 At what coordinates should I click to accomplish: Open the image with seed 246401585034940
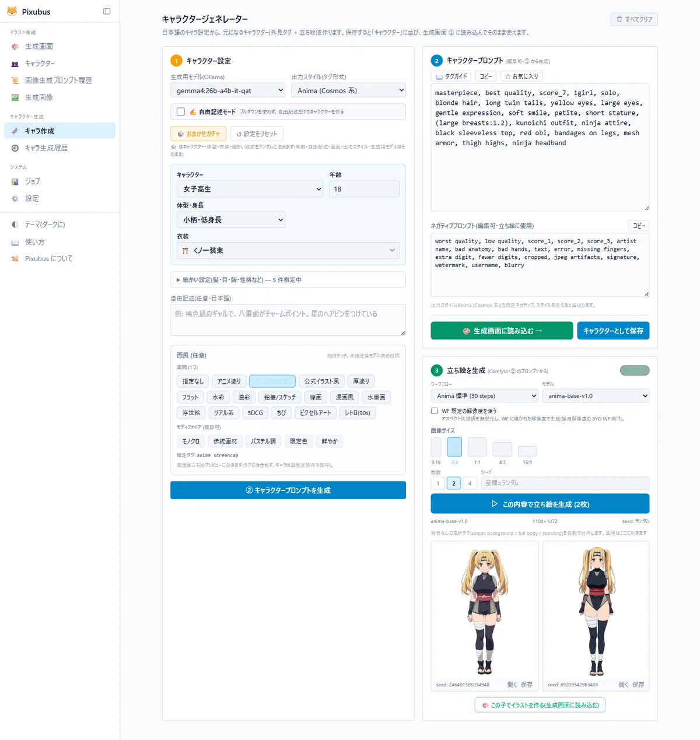point(512,685)
